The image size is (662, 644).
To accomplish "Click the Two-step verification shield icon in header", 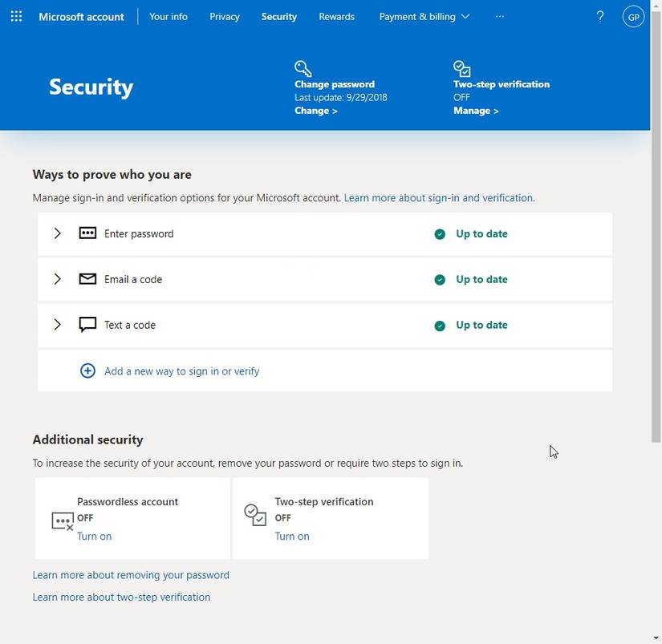I will click(x=461, y=69).
